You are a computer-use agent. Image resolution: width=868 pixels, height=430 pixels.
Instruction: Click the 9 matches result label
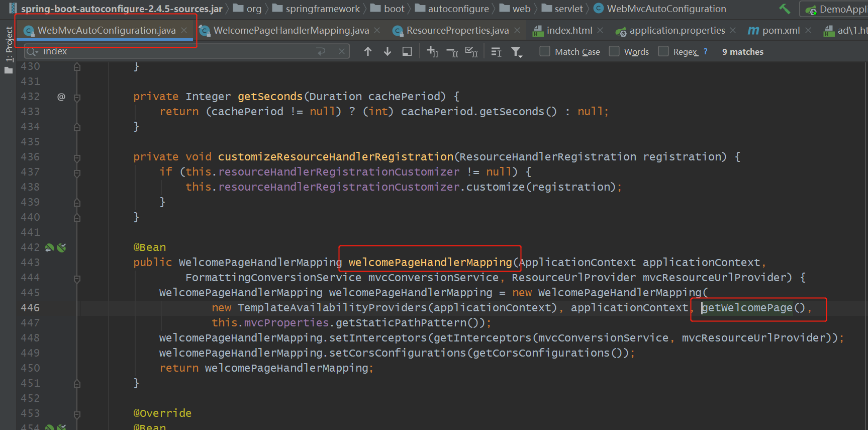[x=742, y=52]
